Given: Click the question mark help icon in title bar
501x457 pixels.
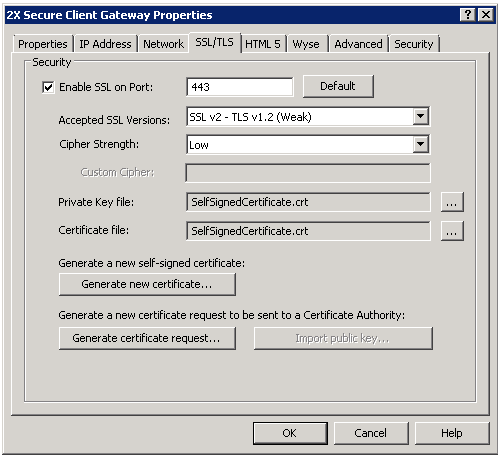Looking at the screenshot, I should click(x=468, y=15).
